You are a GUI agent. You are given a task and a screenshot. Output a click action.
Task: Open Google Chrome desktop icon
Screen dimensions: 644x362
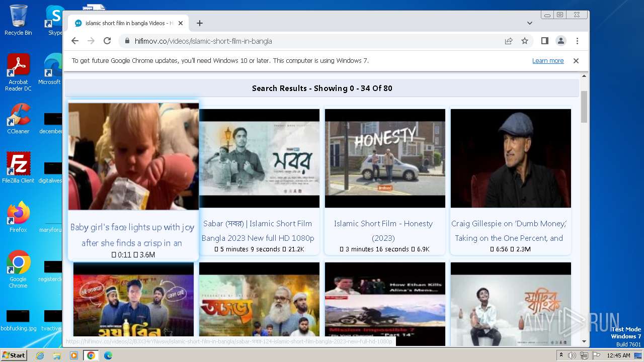coord(18,269)
